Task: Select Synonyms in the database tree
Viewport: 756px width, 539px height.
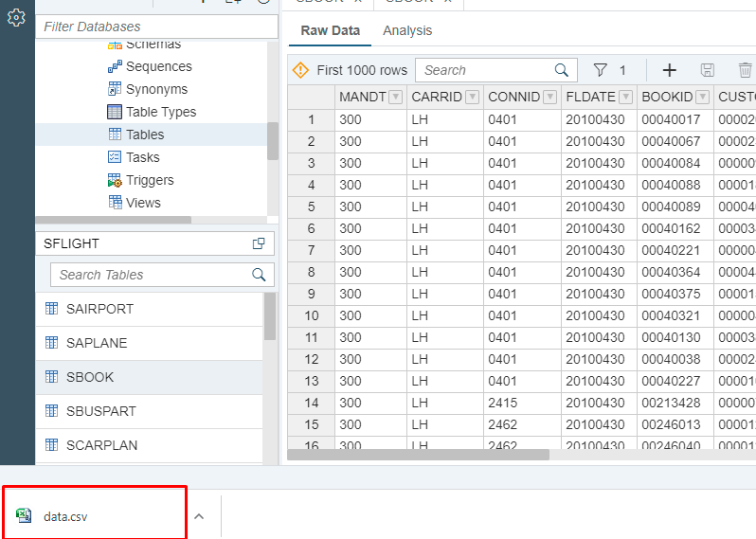Action: (x=156, y=89)
